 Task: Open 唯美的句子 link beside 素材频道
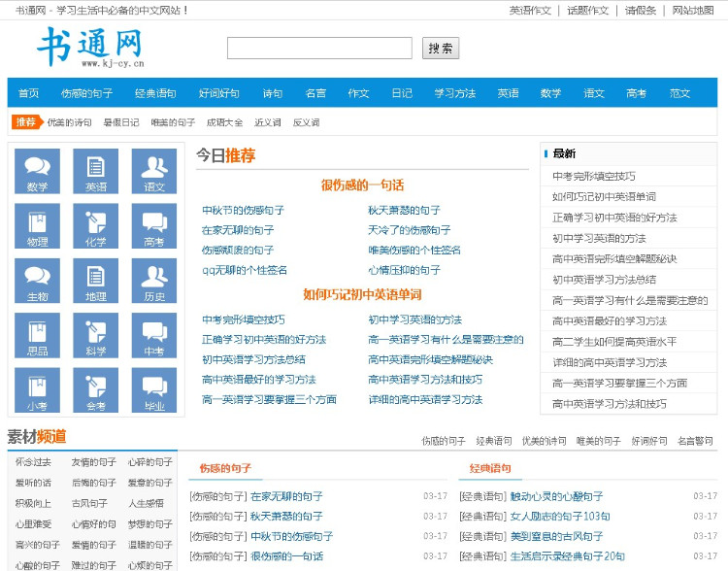click(x=599, y=441)
